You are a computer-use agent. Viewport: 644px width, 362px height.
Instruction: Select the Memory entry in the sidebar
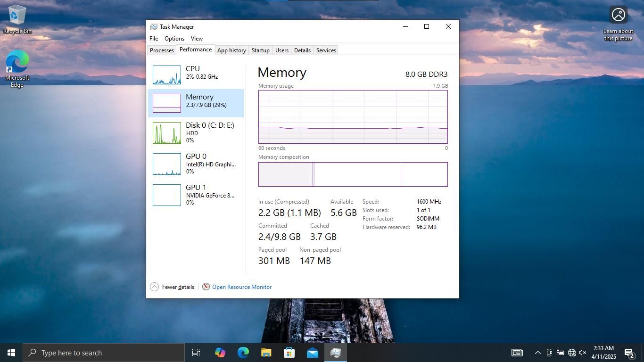196,103
